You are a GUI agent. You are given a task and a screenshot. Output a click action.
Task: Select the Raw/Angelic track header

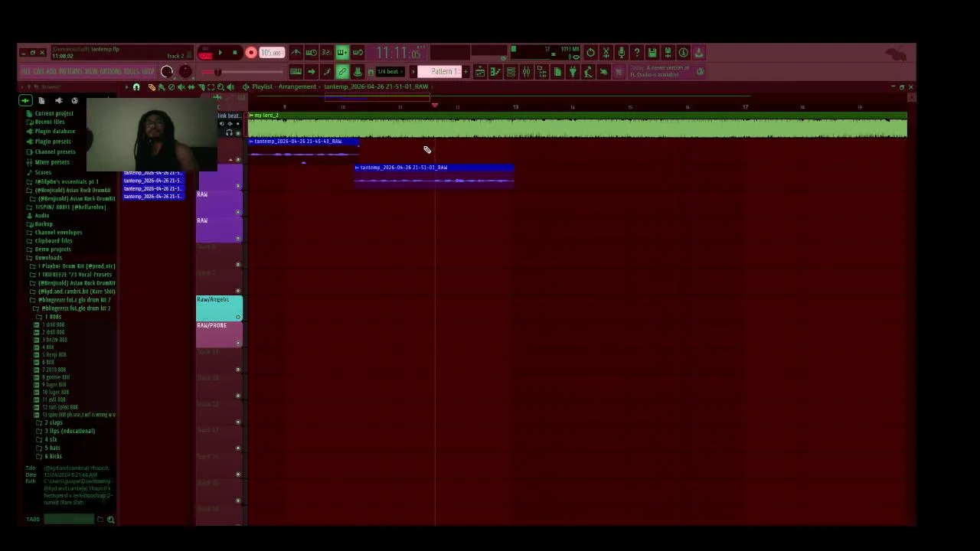click(x=219, y=308)
